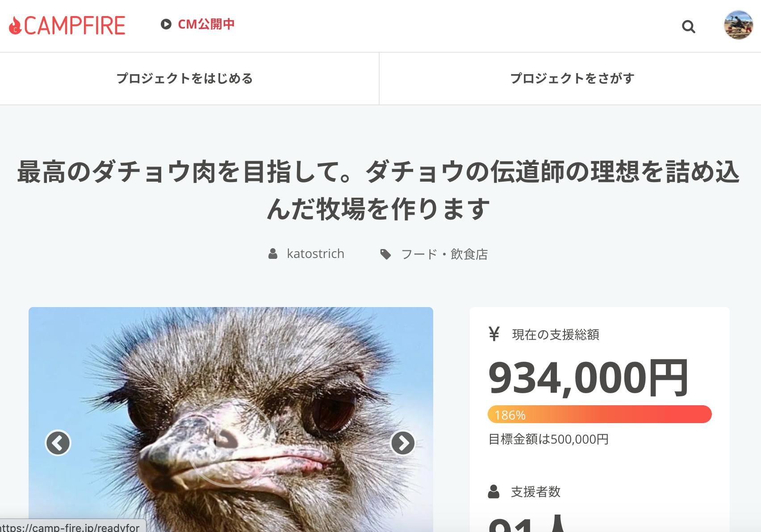Open the CM公開中 link
The width and height of the screenshot is (761, 532).
click(206, 24)
